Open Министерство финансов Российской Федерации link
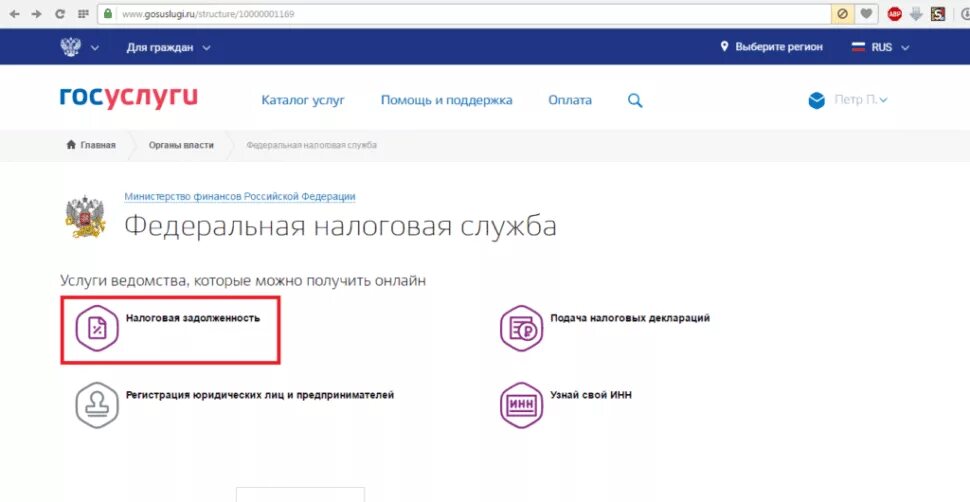970x502 pixels. (239, 197)
